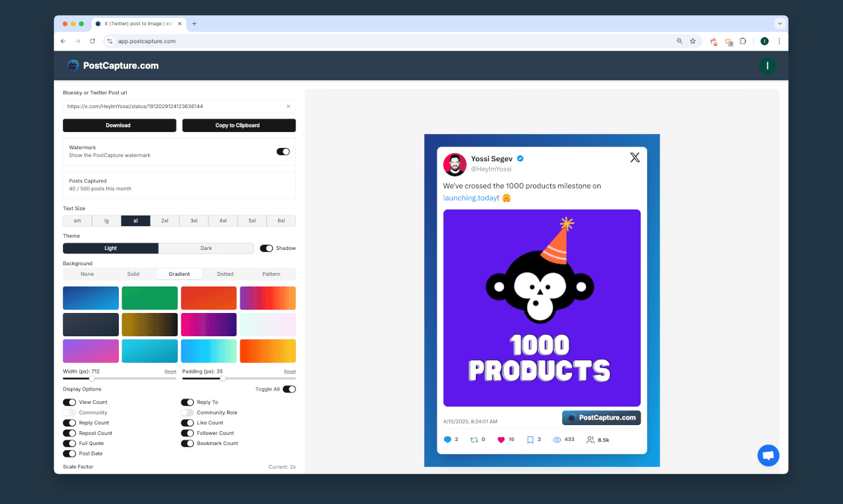Expand the browser tab list chevron
843x504 pixels.
[x=780, y=24]
